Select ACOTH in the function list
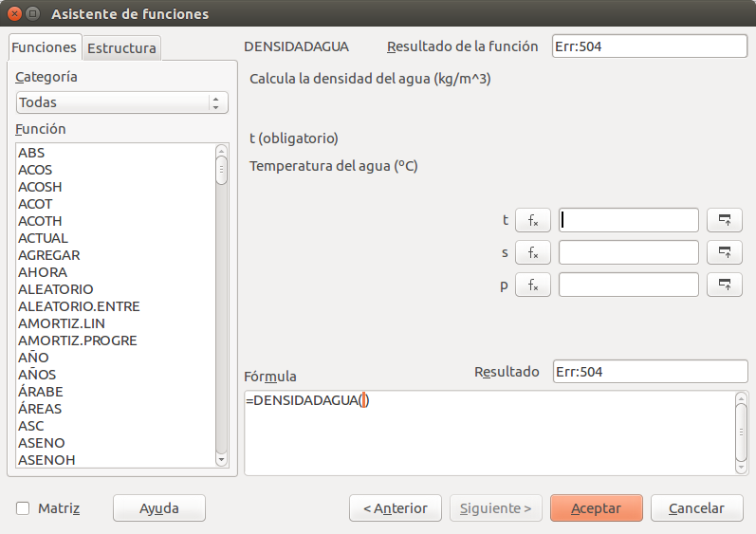The image size is (756, 534). 116,221
